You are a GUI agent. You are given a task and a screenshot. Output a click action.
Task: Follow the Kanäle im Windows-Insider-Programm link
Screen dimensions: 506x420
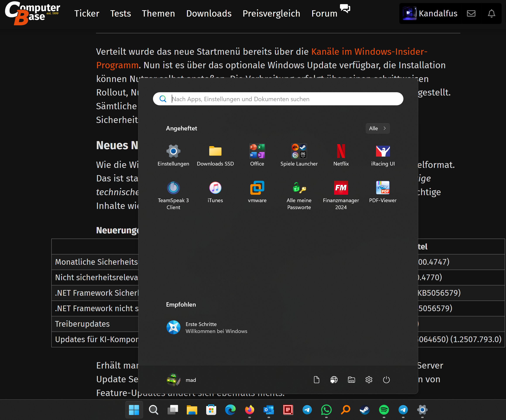(x=369, y=51)
